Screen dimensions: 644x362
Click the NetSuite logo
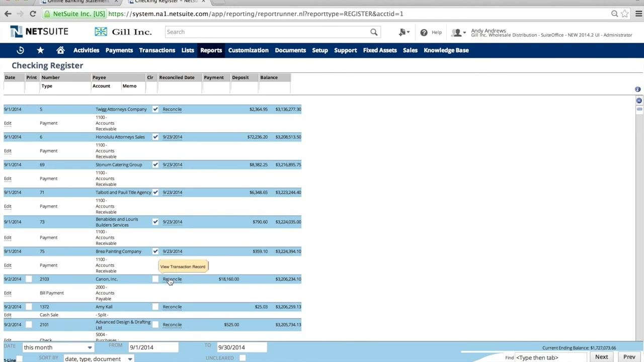point(39,32)
